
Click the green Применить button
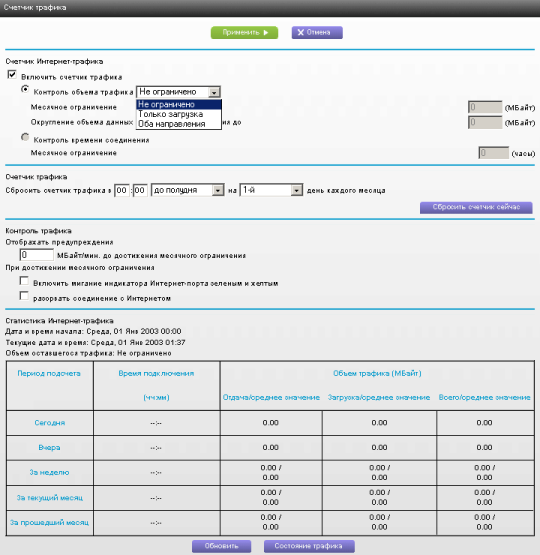click(244, 33)
